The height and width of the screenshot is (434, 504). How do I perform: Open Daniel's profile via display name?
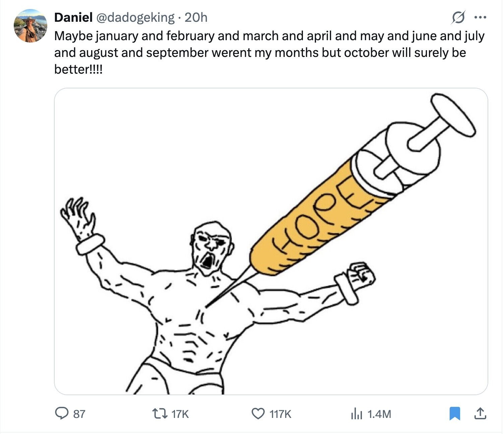(73, 17)
